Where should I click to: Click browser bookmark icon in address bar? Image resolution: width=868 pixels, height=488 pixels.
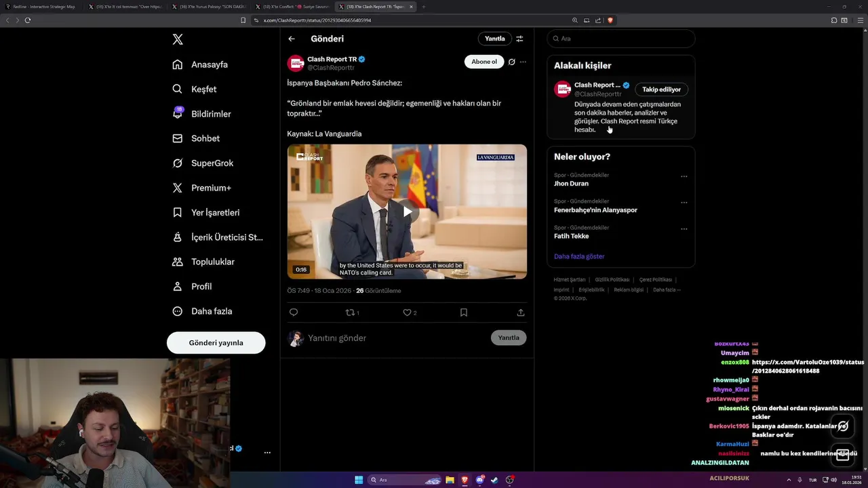click(243, 20)
